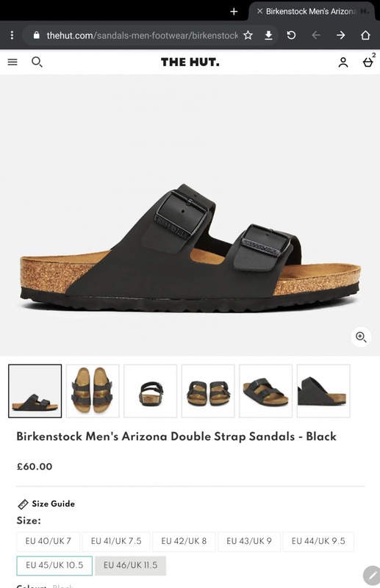The image size is (380, 588).
Task: Choose size EU 46/UK 11.5
Action: 131,565
